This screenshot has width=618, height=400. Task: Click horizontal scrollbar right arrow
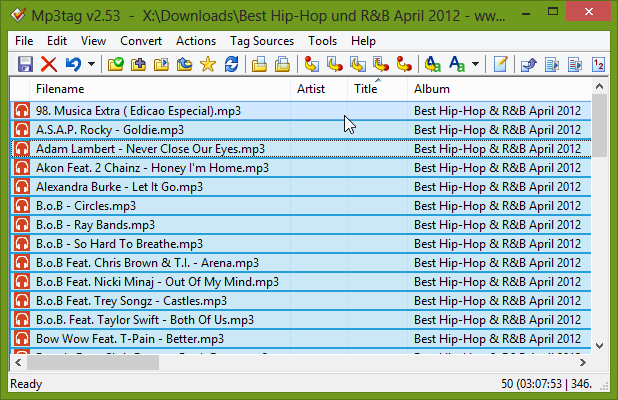(x=583, y=363)
